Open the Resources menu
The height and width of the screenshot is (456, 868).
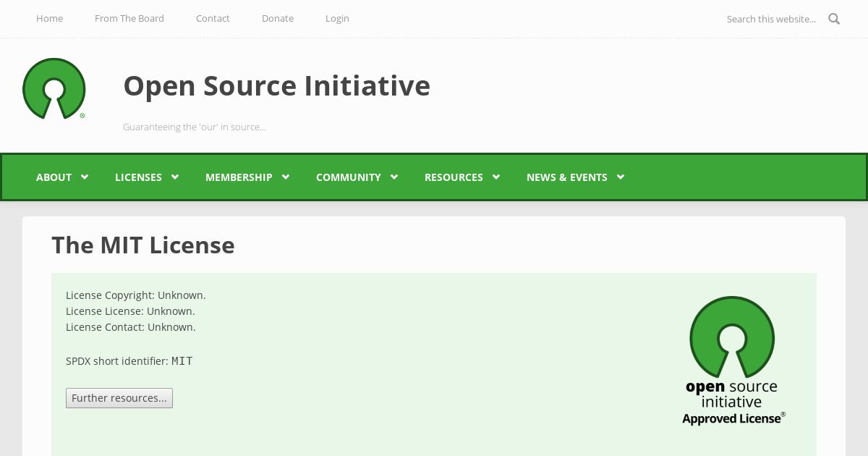(454, 177)
